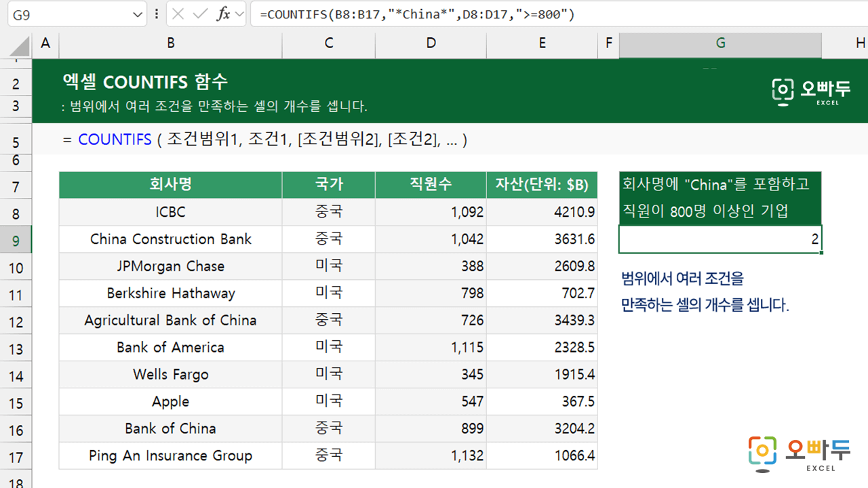868x488 pixels.
Task: Select column D header
Action: (431, 43)
